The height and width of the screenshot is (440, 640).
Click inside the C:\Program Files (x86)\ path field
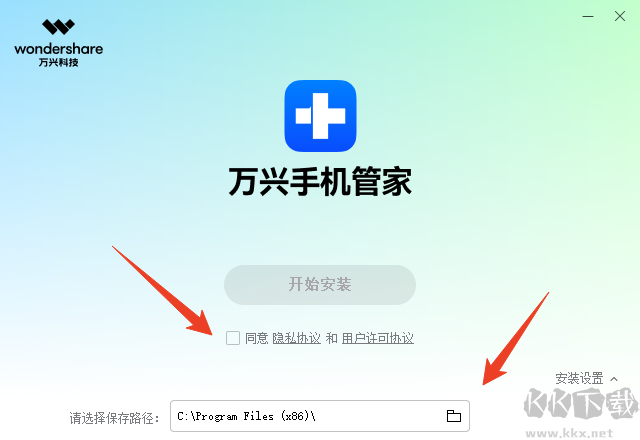(x=320, y=416)
